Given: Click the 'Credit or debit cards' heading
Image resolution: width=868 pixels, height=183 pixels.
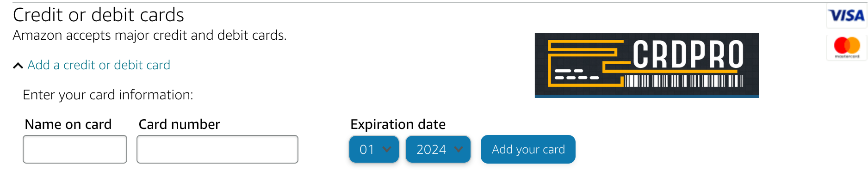Looking at the screenshot, I should (x=99, y=15).
